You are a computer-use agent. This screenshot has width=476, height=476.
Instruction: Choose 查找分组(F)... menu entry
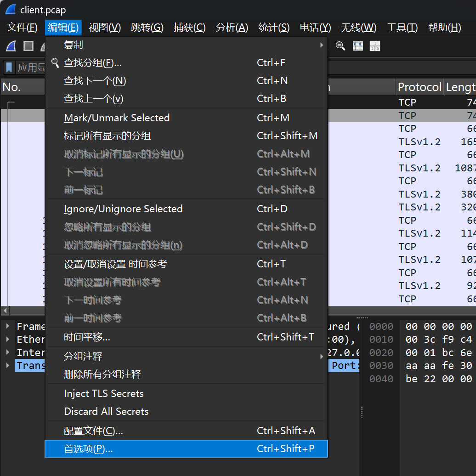[x=186, y=63]
